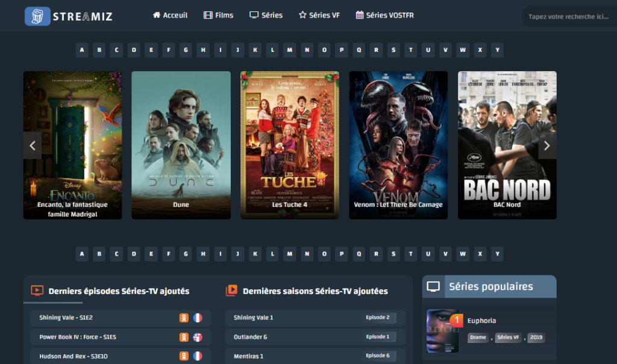Go to Acceuil home page
The width and height of the screenshot is (617, 364).
tap(170, 15)
